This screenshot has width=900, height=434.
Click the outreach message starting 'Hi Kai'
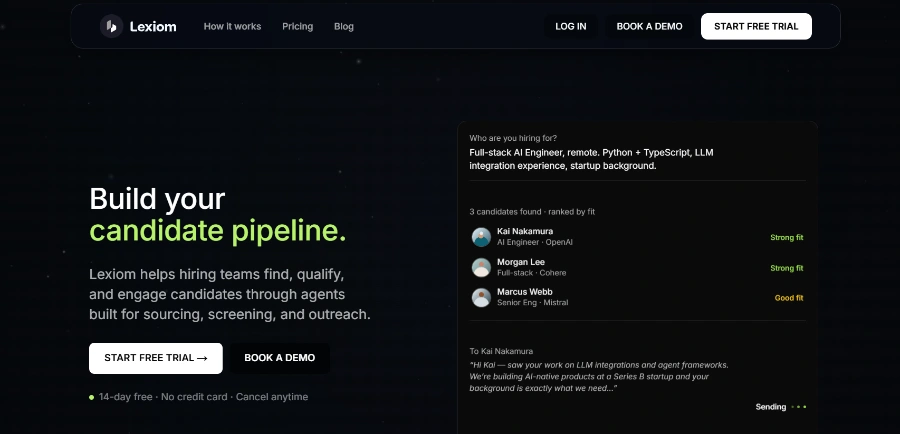pyautogui.click(x=599, y=377)
